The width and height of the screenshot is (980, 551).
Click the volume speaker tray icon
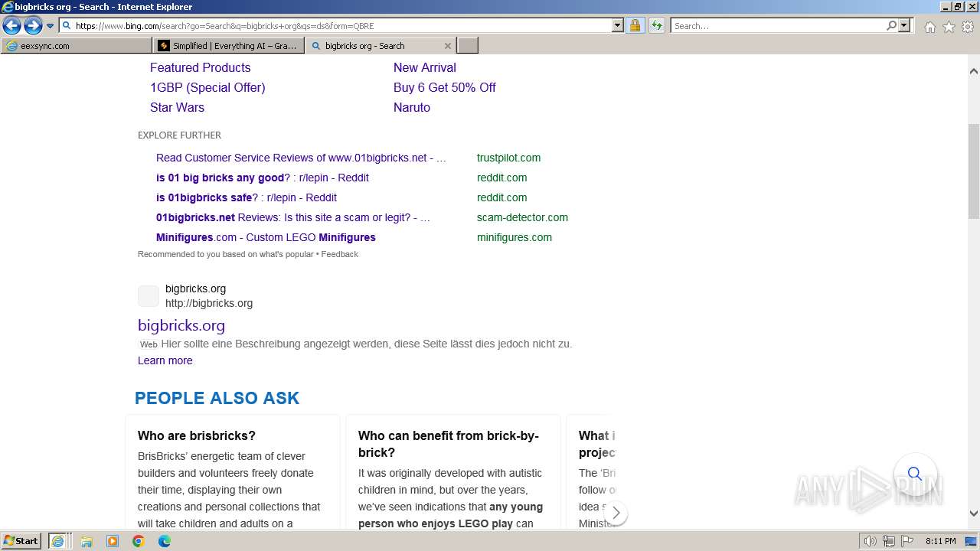pyautogui.click(x=871, y=541)
